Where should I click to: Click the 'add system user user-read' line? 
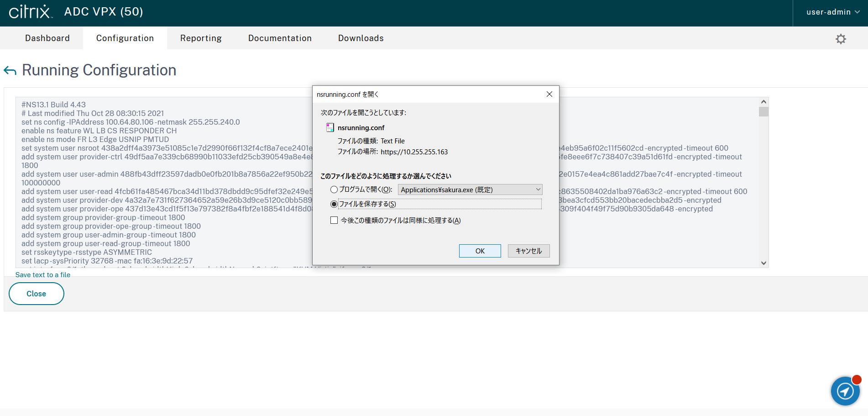point(167,191)
